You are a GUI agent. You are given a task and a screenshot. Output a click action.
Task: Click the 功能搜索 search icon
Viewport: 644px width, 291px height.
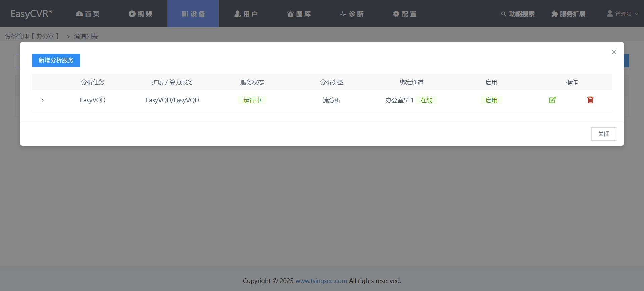coord(503,14)
